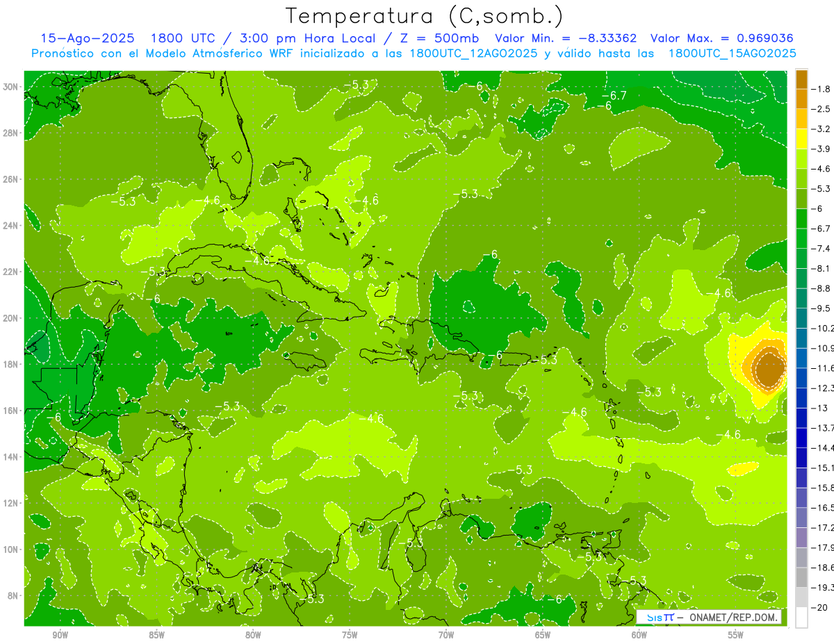
Task: Click legend value -8.8
Action: [821, 288]
